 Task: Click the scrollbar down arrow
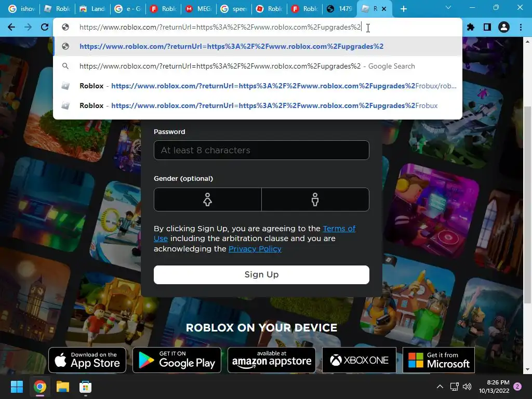point(527,369)
